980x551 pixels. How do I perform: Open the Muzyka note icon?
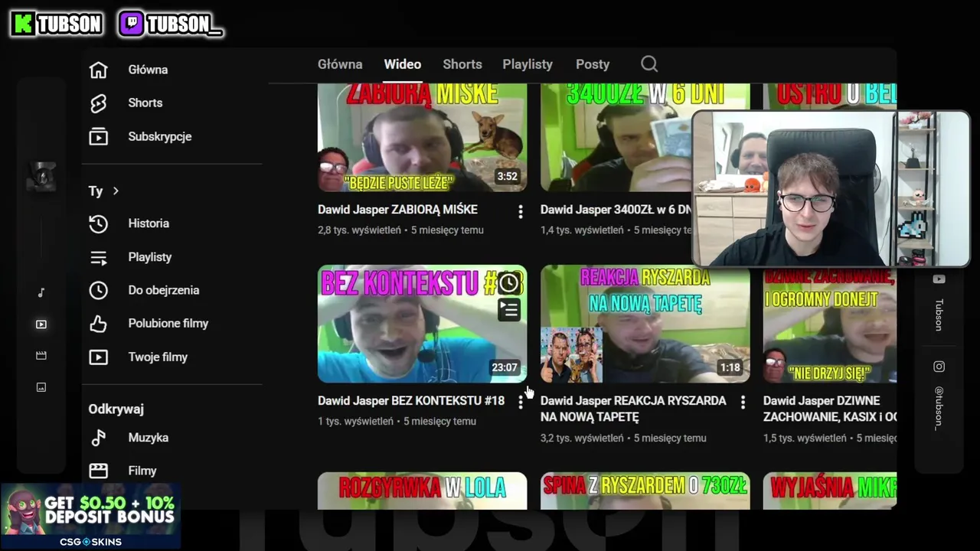pyautogui.click(x=98, y=438)
